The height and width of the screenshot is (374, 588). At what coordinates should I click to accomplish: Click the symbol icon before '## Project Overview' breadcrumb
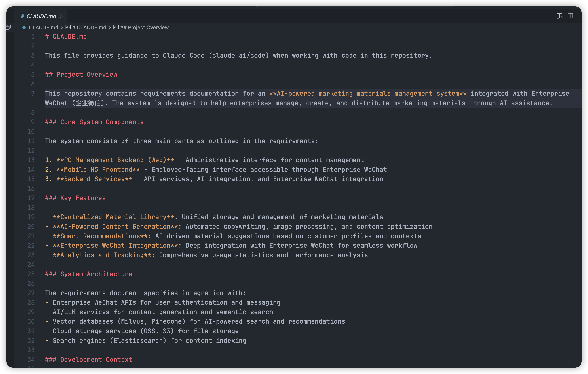point(116,27)
